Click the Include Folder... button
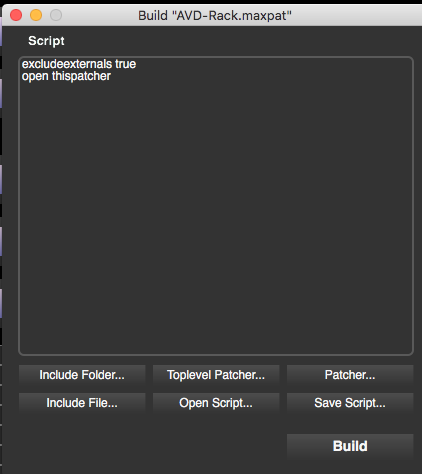This screenshot has width=422, height=474. [x=82, y=375]
